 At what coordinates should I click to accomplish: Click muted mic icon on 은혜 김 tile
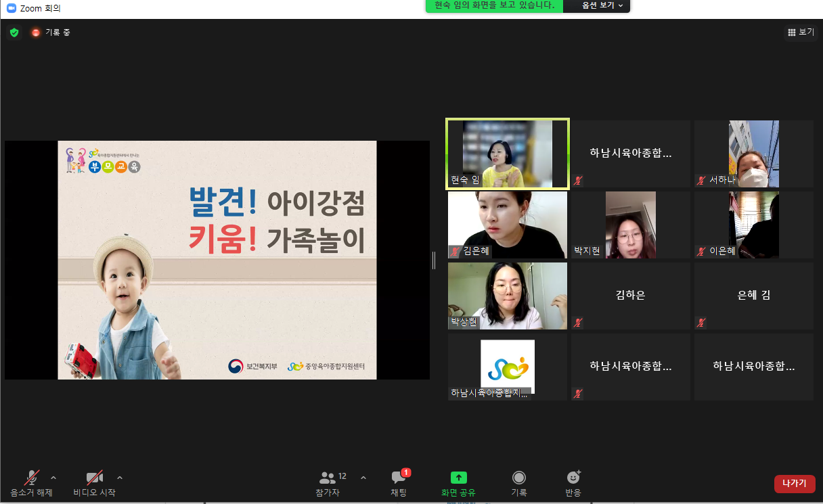pyautogui.click(x=702, y=322)
